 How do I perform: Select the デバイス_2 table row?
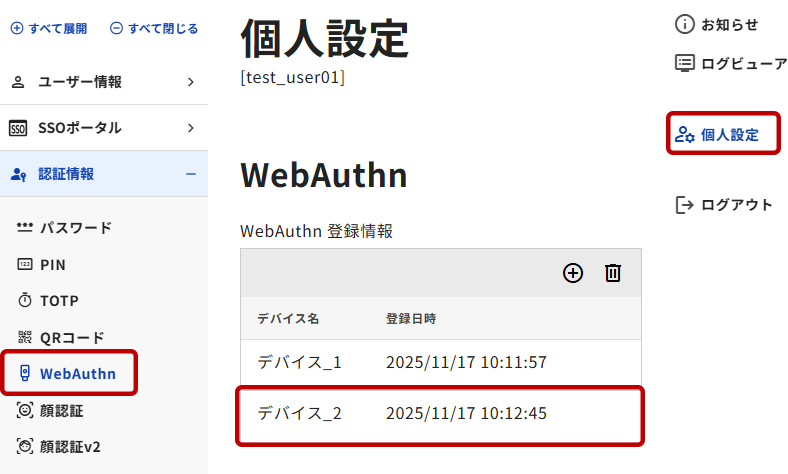pos(440,413)
